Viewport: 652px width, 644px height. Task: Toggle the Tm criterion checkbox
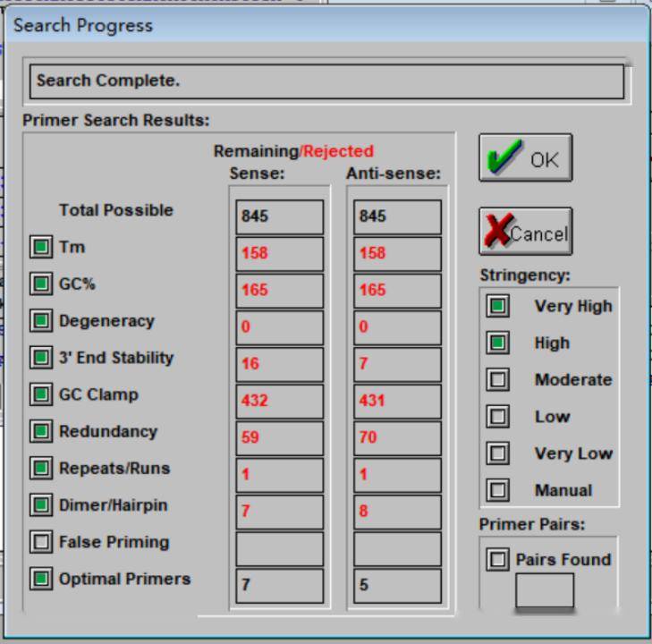coord(41,248)
